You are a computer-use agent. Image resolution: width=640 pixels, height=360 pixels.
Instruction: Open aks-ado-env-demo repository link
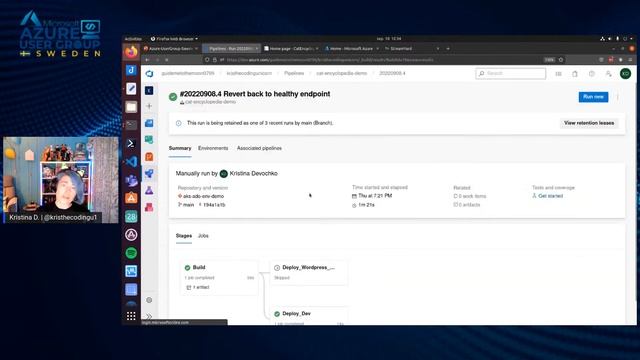203,196
